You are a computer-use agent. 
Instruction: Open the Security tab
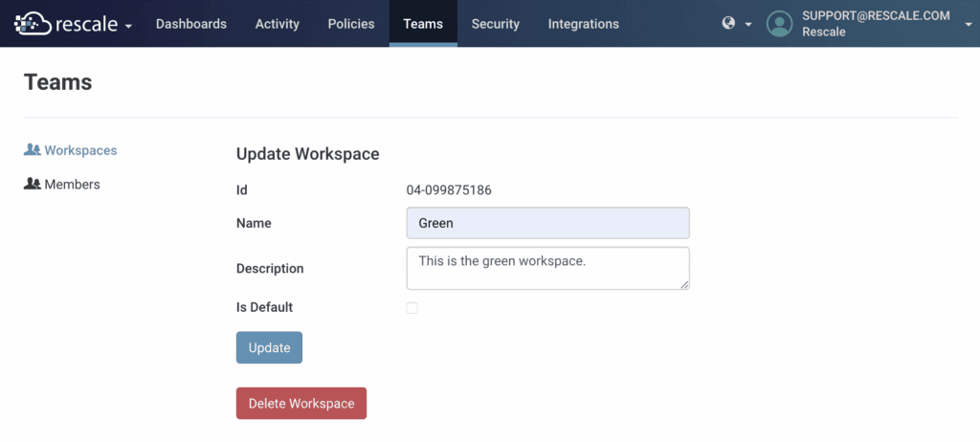[x=495, y=24]
